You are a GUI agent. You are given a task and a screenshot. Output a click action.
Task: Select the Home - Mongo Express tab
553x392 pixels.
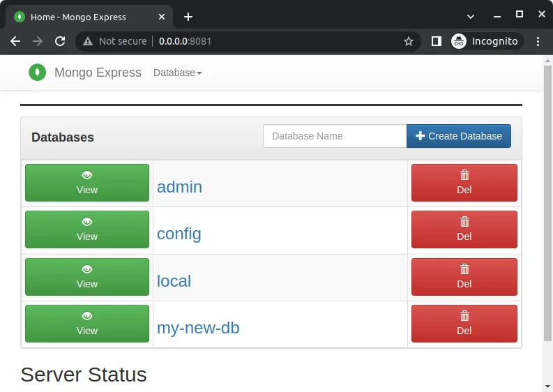[88, 17]
